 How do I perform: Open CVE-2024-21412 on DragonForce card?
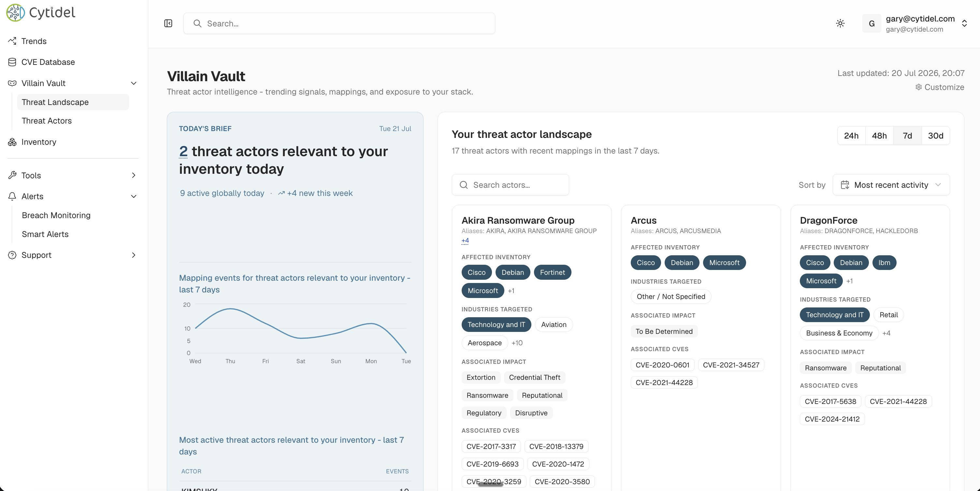832,419
